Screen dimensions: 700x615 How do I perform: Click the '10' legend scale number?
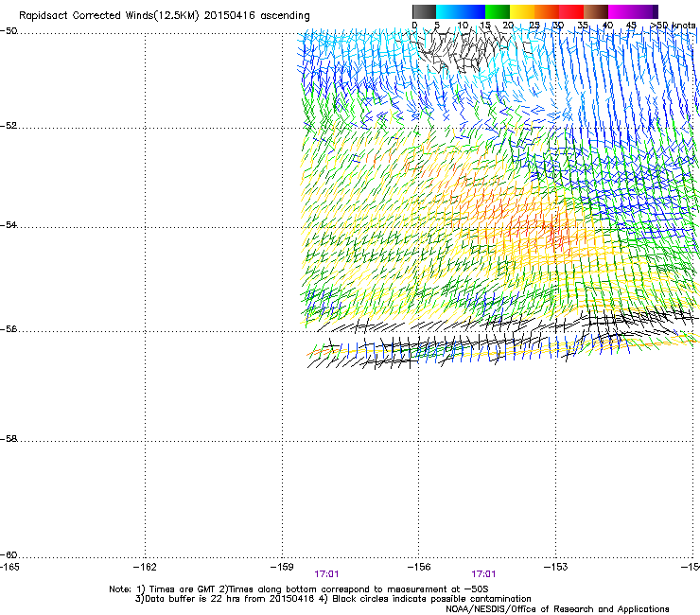463,26
